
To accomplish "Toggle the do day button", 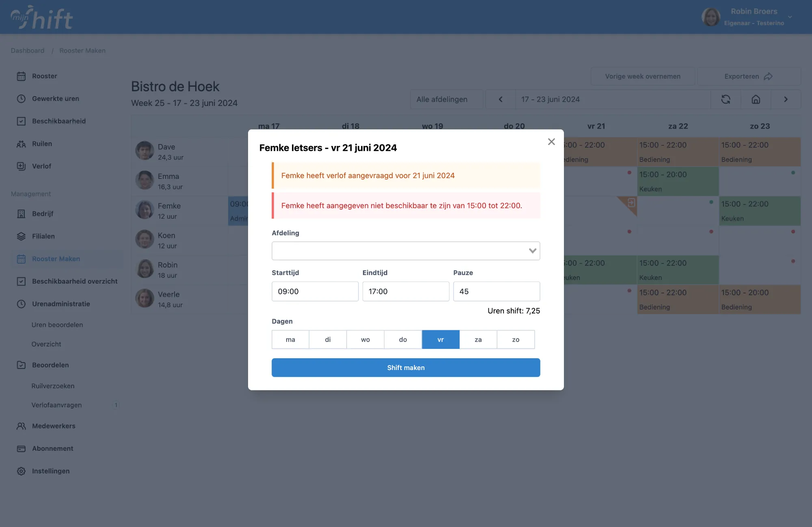I will point(403,340).
